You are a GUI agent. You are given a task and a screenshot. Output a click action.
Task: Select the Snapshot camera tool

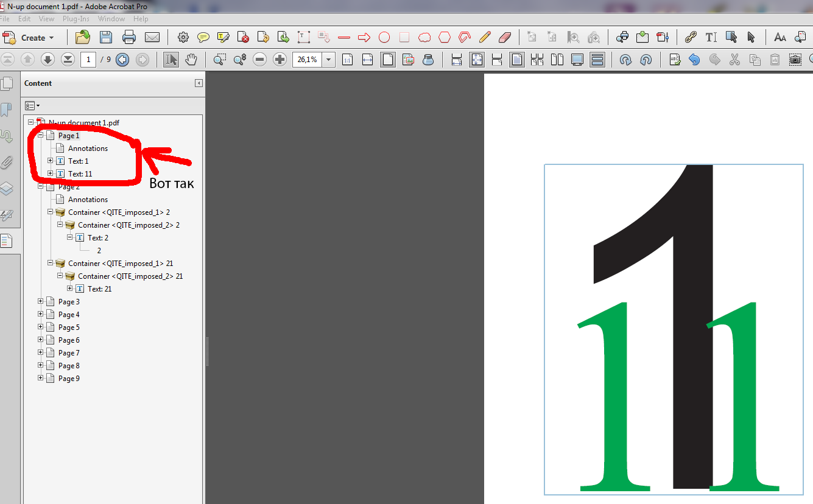click(x=795, y=60)
